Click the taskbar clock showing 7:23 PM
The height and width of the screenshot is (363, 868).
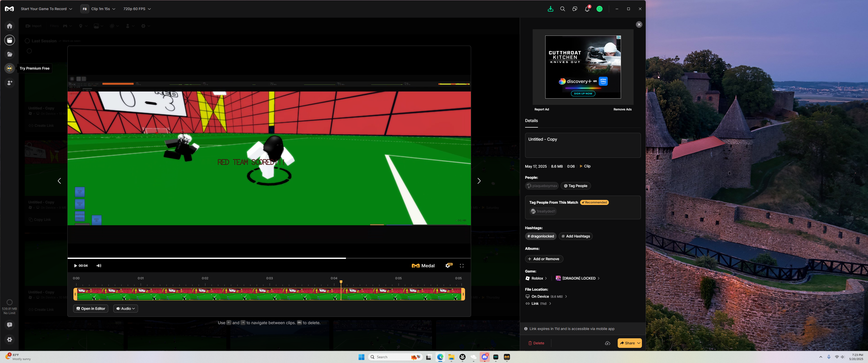point(856,357)
